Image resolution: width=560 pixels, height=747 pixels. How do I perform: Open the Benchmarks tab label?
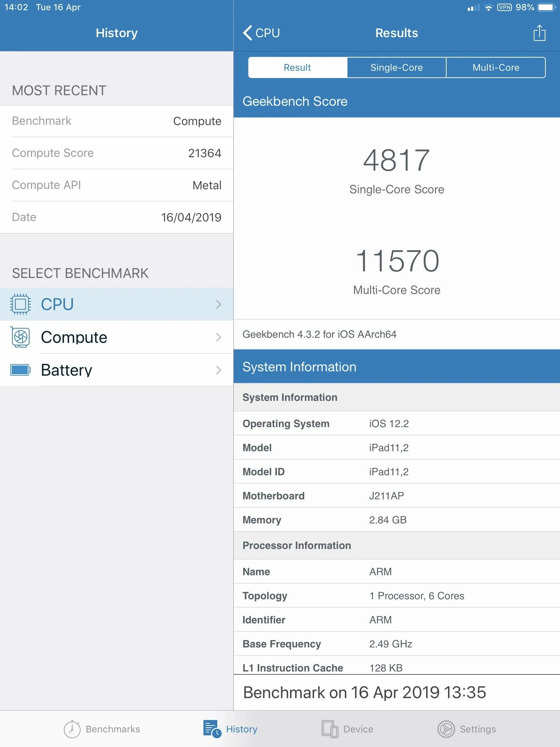[113, 729]
